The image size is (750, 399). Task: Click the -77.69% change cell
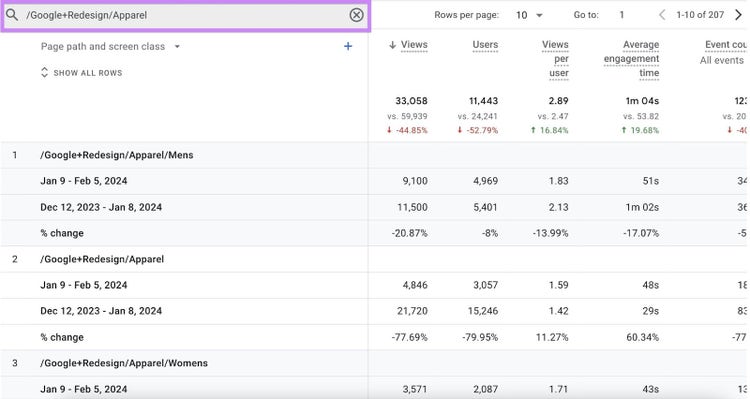[x=409, y=337]
